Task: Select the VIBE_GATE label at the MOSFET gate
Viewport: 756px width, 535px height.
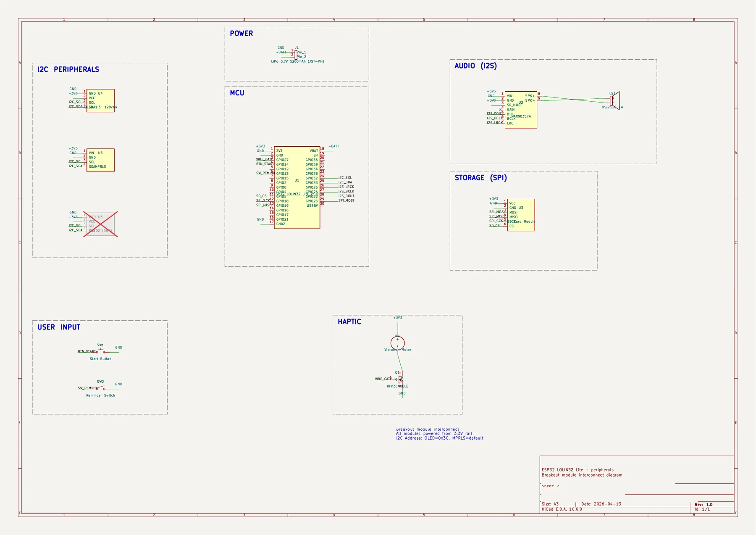Action: [x=383, y=379]
